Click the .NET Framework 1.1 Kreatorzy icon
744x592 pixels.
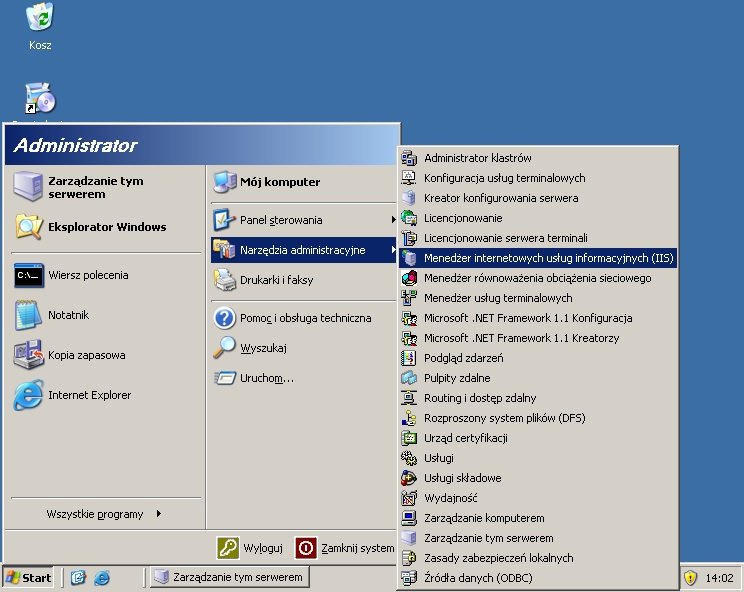pos(409,338)
